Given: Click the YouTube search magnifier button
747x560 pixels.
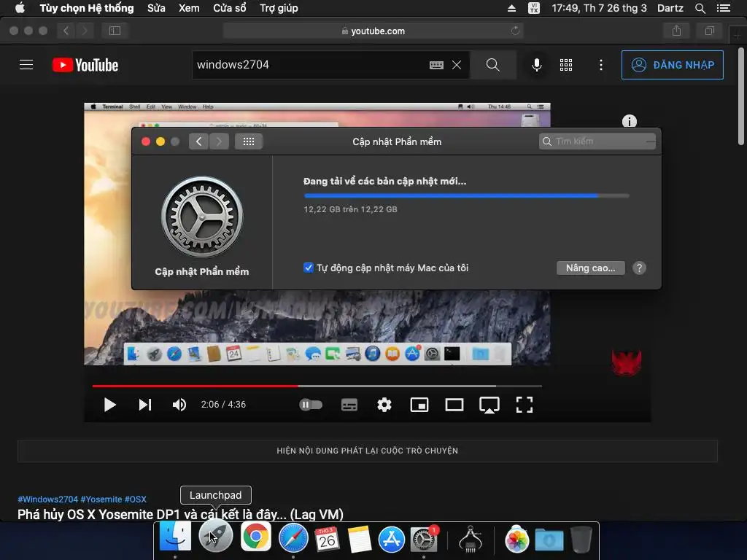Looking at the screenshot, I should [x=493, y=65].
